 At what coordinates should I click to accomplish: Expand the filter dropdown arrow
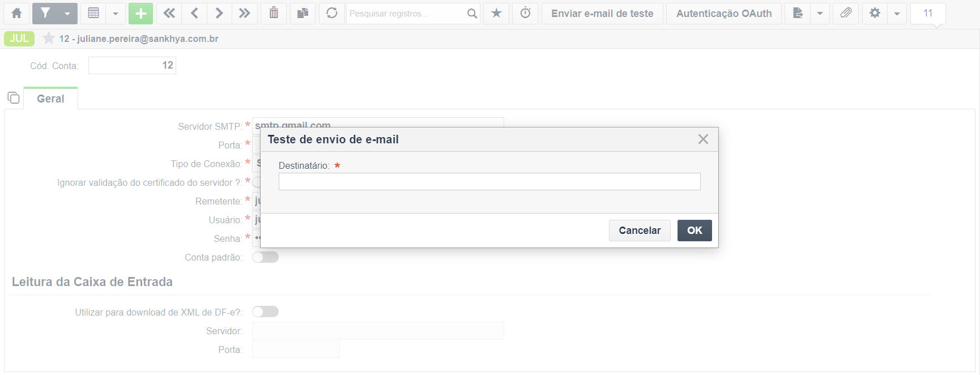67,13
